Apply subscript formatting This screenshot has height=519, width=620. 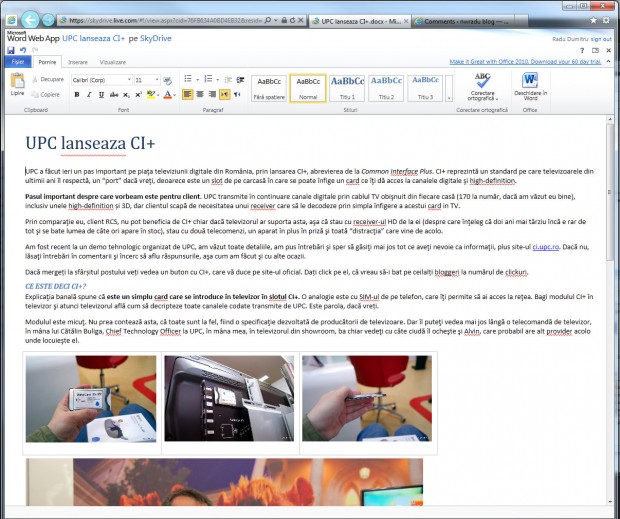click(x=126, y=94)
